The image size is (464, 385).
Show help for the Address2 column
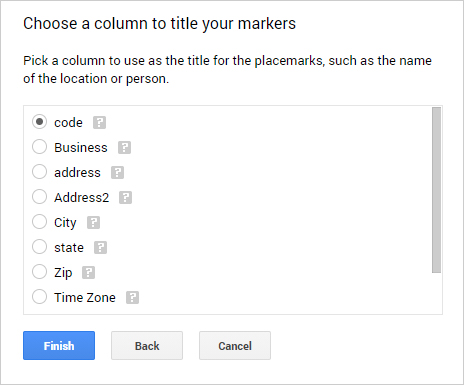[x=125, y=198]
